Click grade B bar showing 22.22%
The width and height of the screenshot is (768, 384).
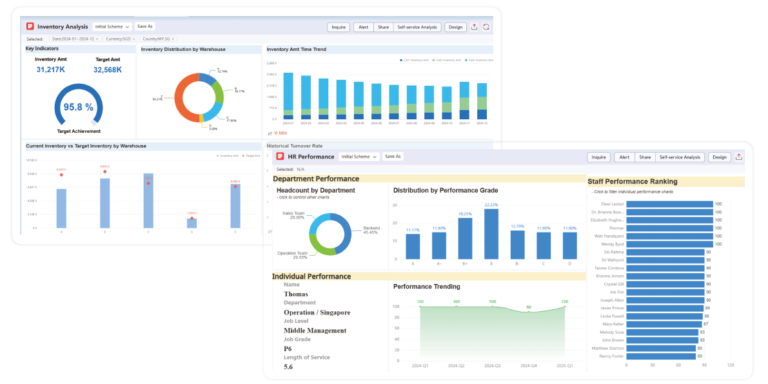point(491,234)
